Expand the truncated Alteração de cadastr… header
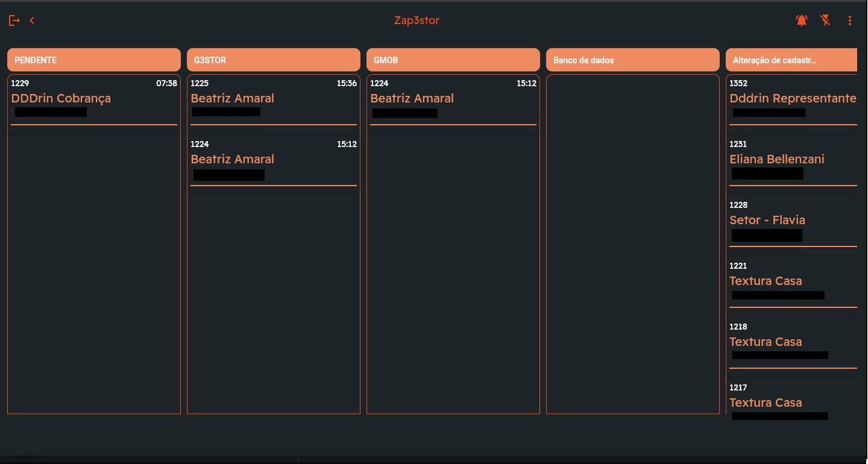868x464 pixels. pyautogui.click(x=791, y=60)
